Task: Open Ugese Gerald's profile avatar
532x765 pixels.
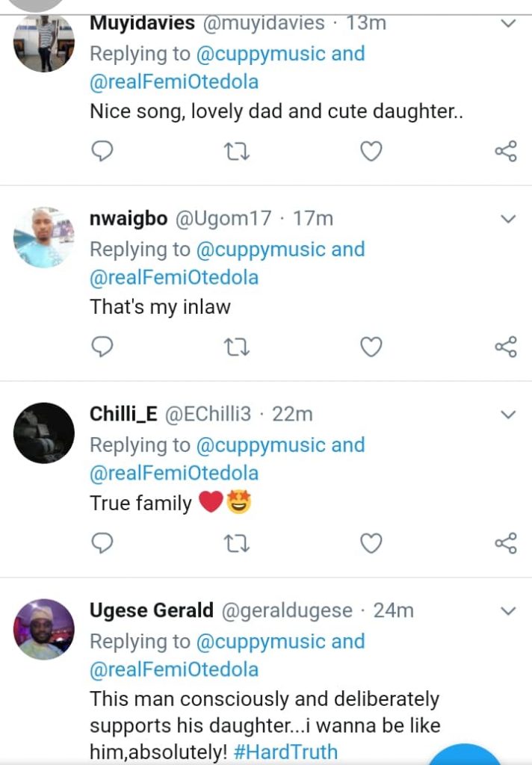Action: click(x=44, y=629)
